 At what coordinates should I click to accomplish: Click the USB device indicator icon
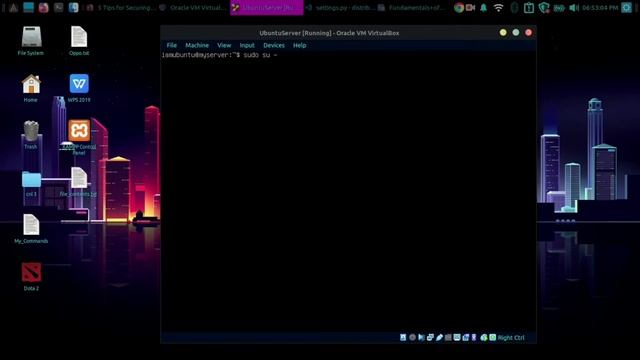439,338
